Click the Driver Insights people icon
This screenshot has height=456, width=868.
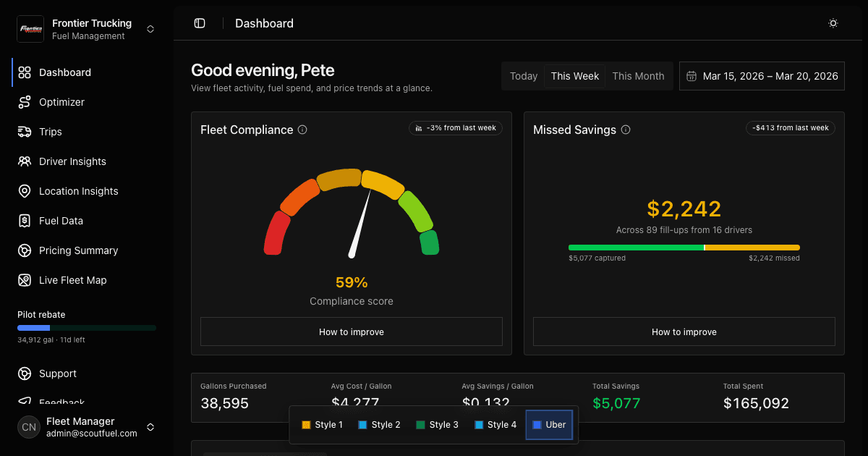pyautogui.click(x=25, y=161)
